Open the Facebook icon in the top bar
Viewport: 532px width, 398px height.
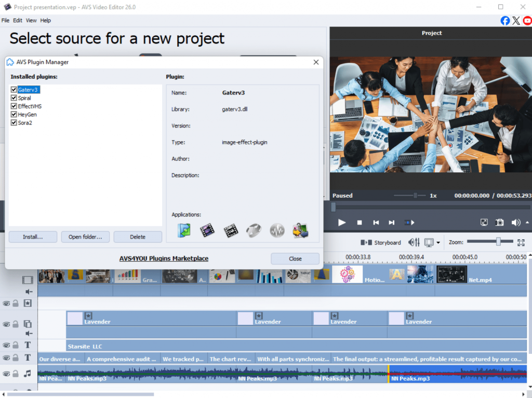click(505, 21)
